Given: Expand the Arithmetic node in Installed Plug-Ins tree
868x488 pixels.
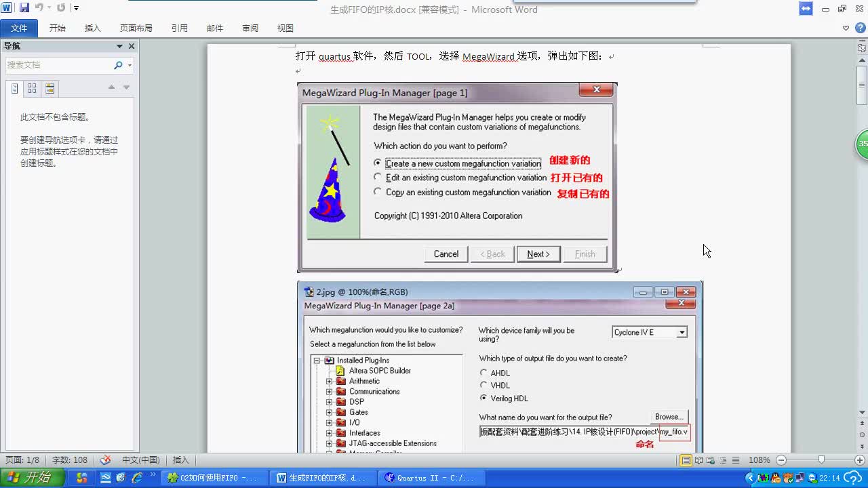Looking at the screenshot, I should (330, 381).
